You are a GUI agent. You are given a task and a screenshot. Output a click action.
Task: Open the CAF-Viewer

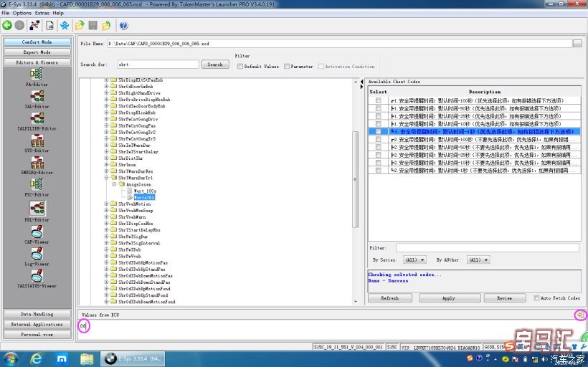click(37, 235)
